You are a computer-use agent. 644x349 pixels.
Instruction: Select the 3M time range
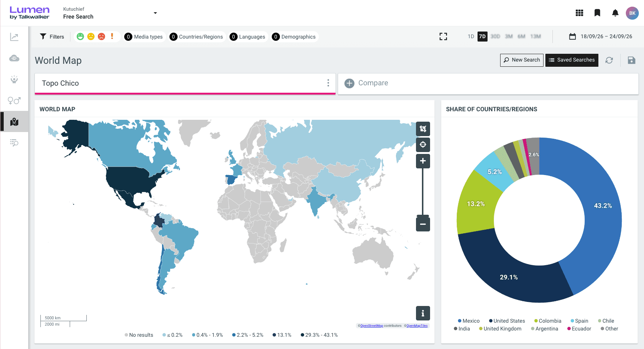click(509, 36)
